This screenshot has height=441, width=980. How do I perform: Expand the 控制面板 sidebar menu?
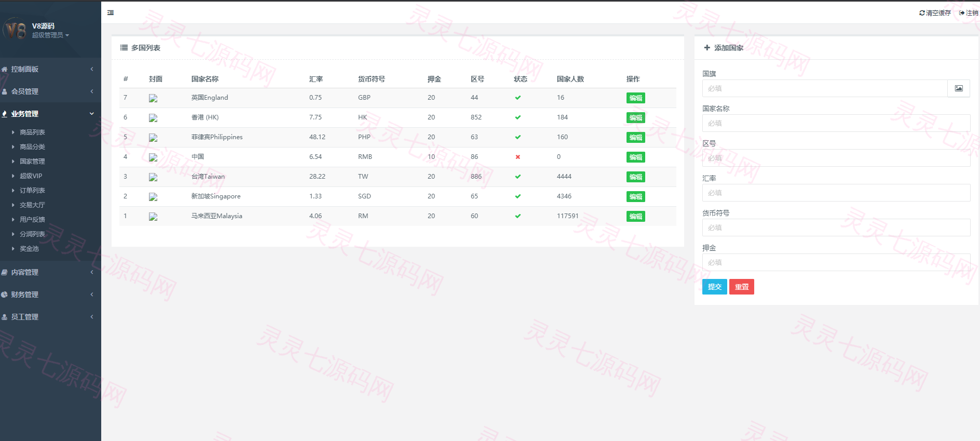[x=50, y=69]
